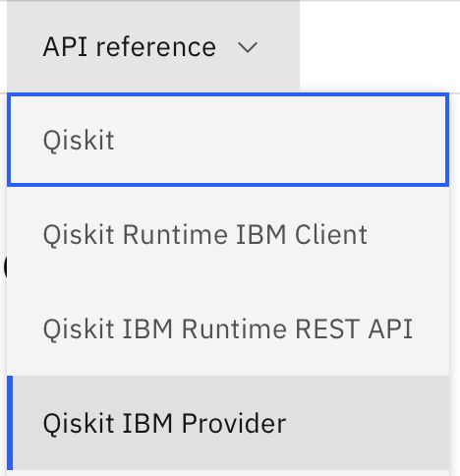Click the word Provider in highlighted item
This screenshot has width=460, height=476.
pyautogui.click(x=234, y=423)
